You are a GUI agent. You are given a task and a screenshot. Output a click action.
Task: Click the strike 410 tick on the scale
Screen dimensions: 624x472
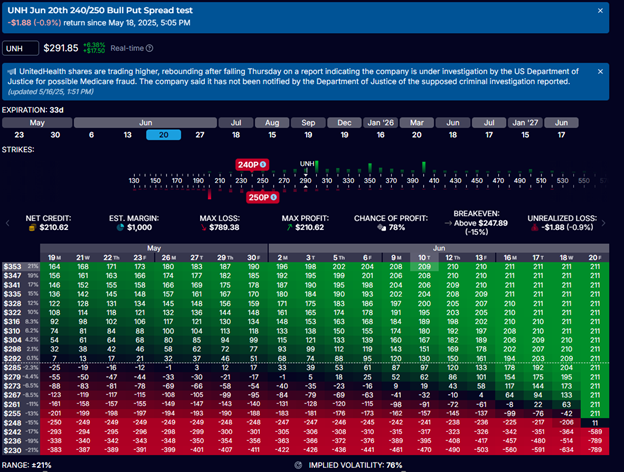[x=434, y=180]
